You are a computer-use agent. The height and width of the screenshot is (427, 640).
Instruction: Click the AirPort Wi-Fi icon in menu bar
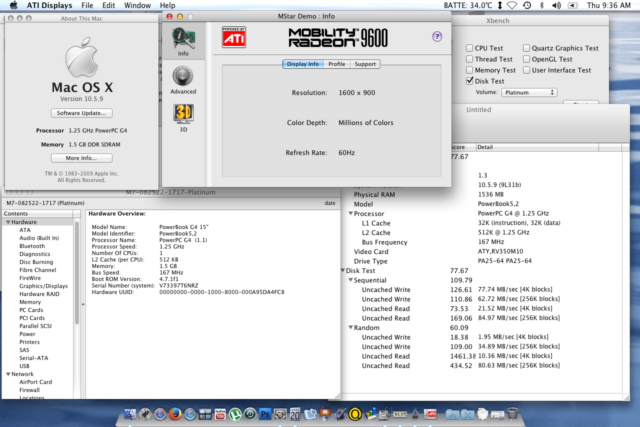(512, 5)
